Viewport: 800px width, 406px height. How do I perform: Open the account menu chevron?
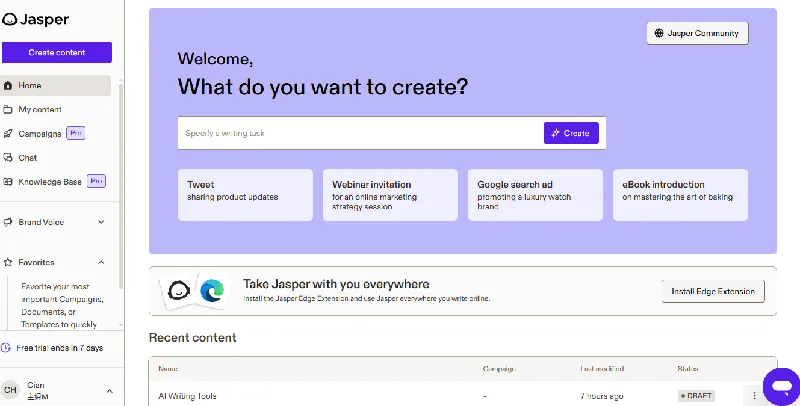coord(110,391)
